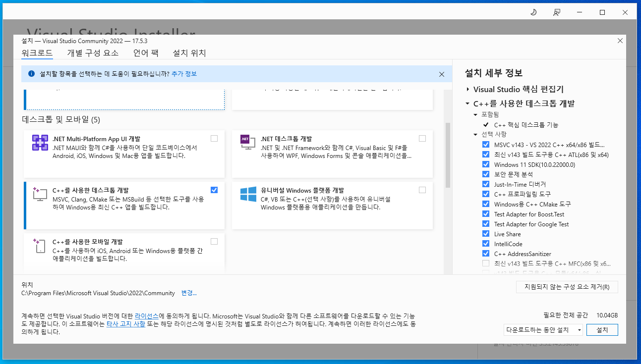Click the .NET Multi-Platform App UI workload icon
The width and height of the screenshot is (641, 364).
pyautogui.click(x=40, y=143)
